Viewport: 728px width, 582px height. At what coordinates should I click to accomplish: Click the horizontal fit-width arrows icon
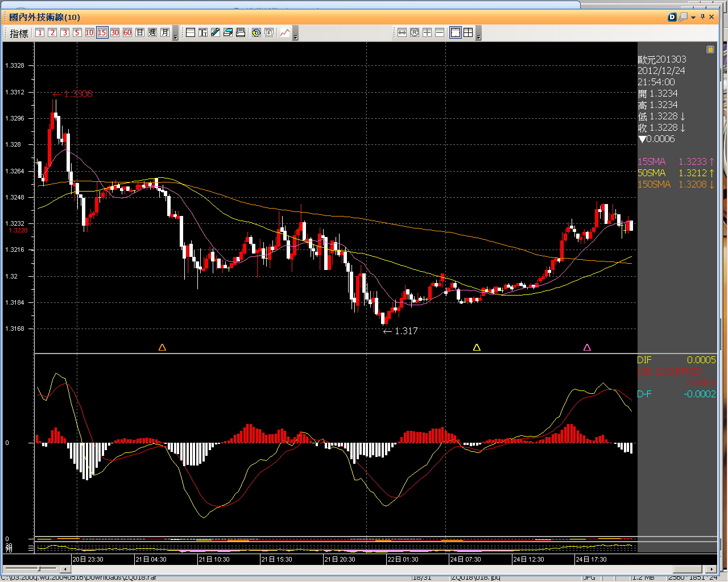pos(402,33)
